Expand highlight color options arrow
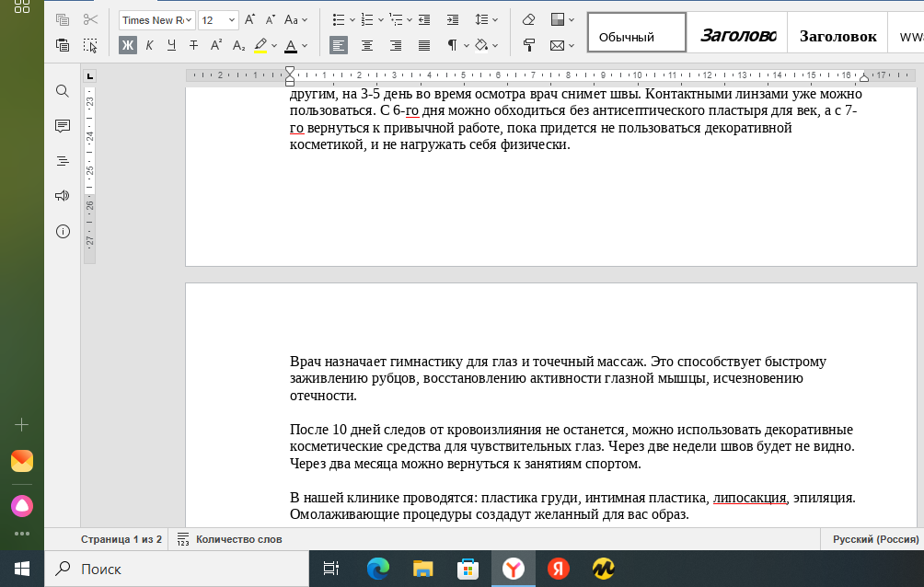Image resolution: width=924 pixels, height=587 pixels. (x=274, y=45)
